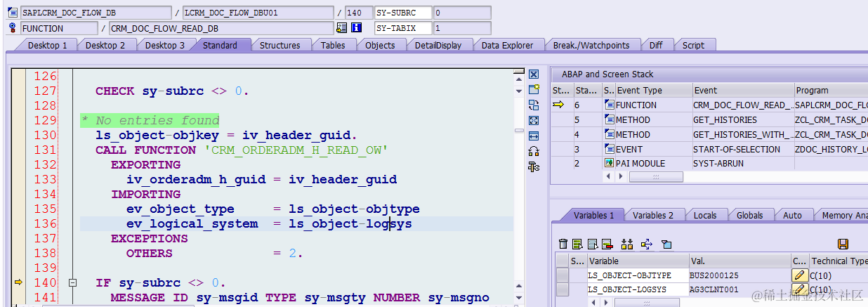Switch to Desktop 1 tab
The image size is (868, 307).
click(48, 45)
